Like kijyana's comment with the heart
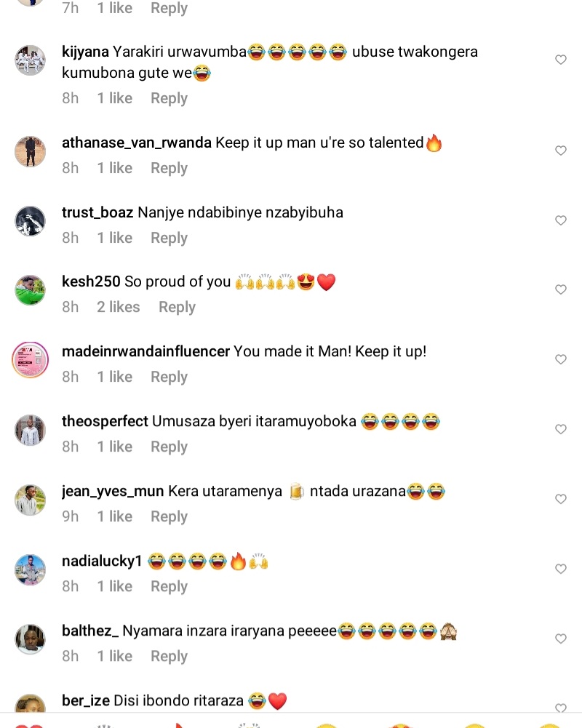 pyautogui.click(x=561, y=60)
